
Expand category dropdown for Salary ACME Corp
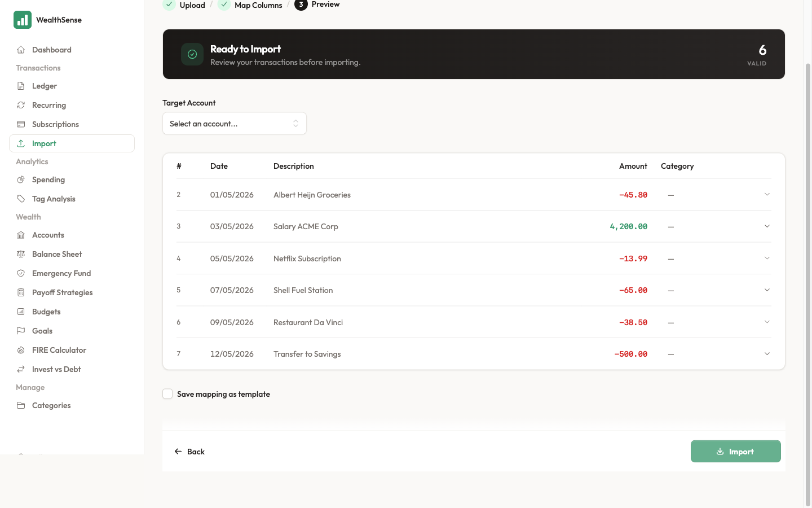point(767,226)
